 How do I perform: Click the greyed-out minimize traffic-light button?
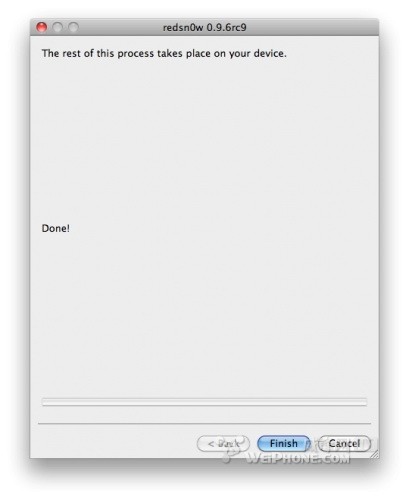pyautogui.click(x=57, y=27)
